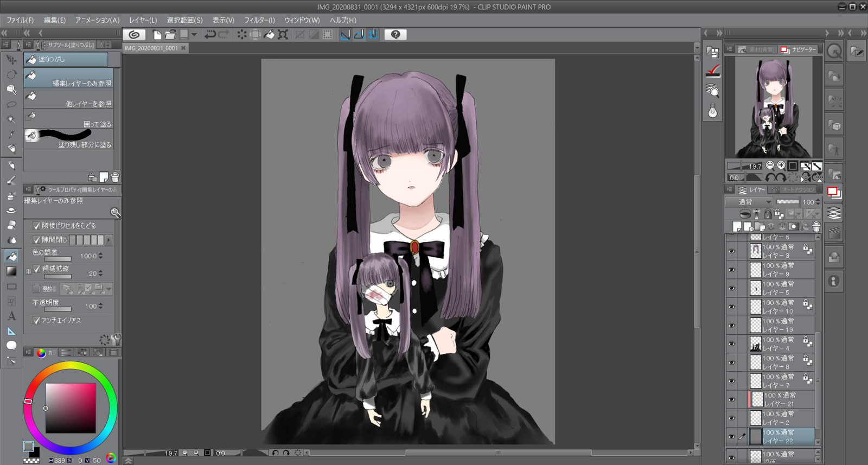Select the Eyedropper tool
Image resolution: width=868 pixels, height=465 pixels.
point(11,134)
